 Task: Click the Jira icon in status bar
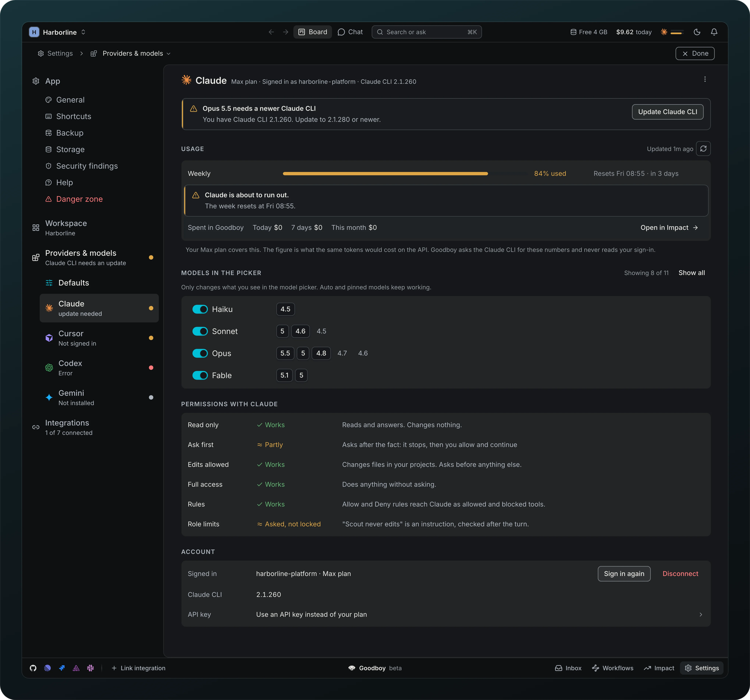[x=62, y=668]
